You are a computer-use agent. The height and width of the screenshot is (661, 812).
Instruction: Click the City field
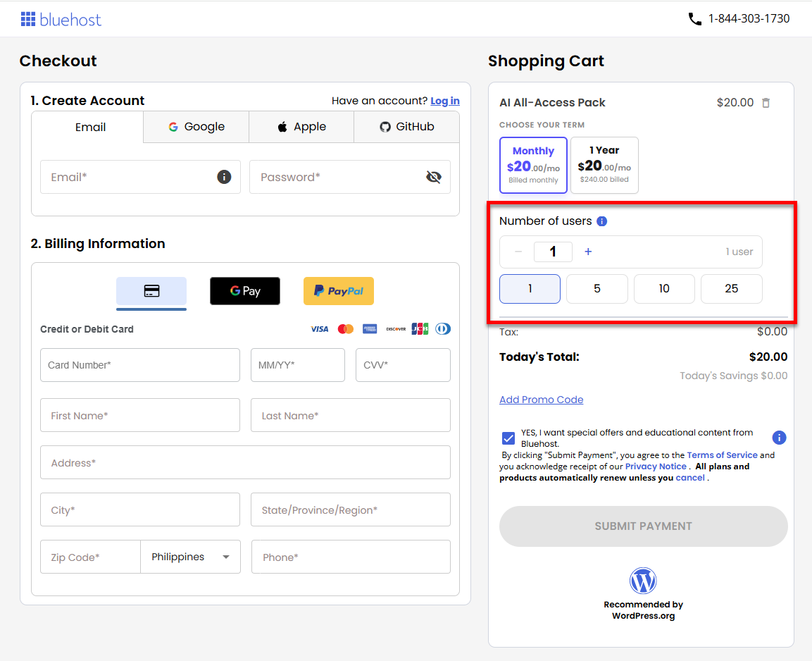point(140,509)
